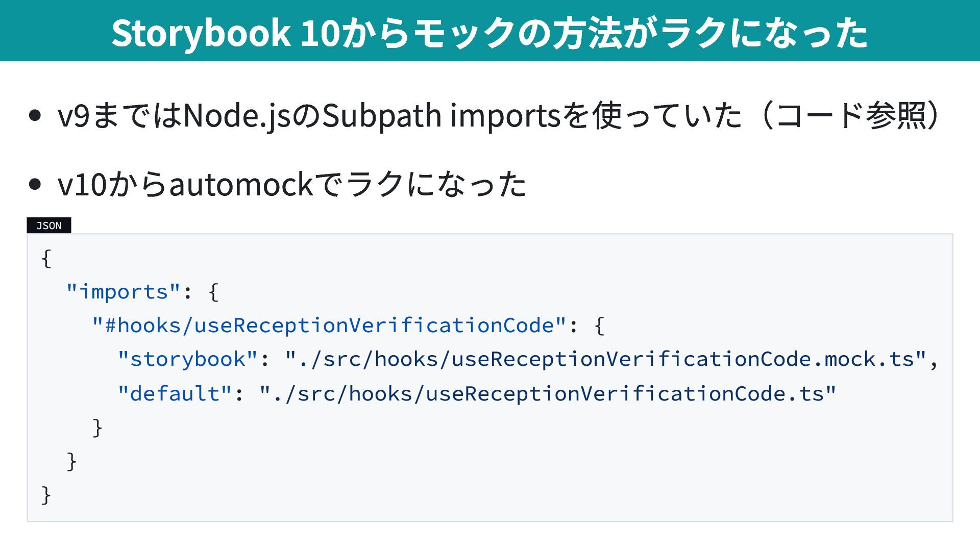Click the useReceptionVerificationCode.mock.ts path string
The width and height of the screenshot is (980, 551).
605,359
